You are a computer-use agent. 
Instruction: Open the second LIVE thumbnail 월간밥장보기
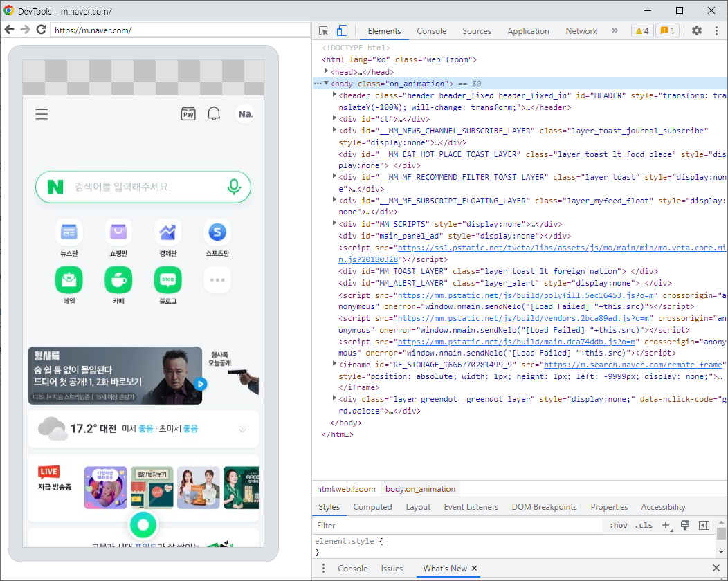pyautogui.click(x=152, y=488)
